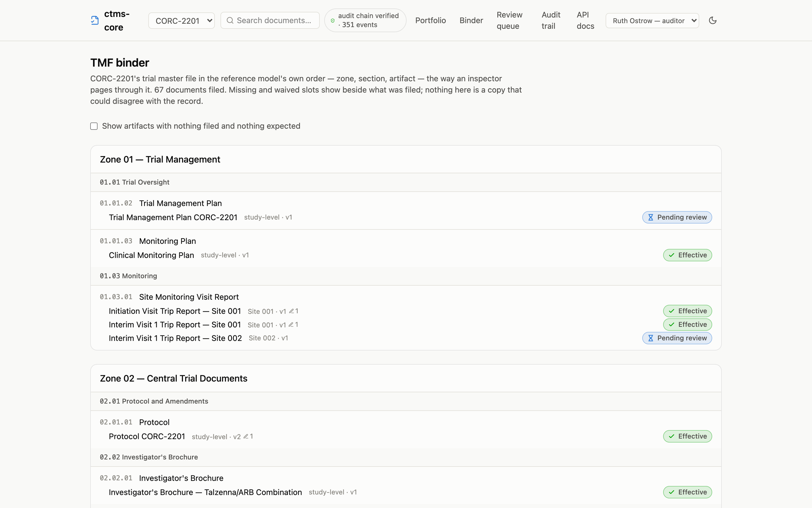The image size is (812, 508).
Task: Open Interim Visit 1 Trip Report Site 002
Action: pyautogui.click(x=175, y=338)
